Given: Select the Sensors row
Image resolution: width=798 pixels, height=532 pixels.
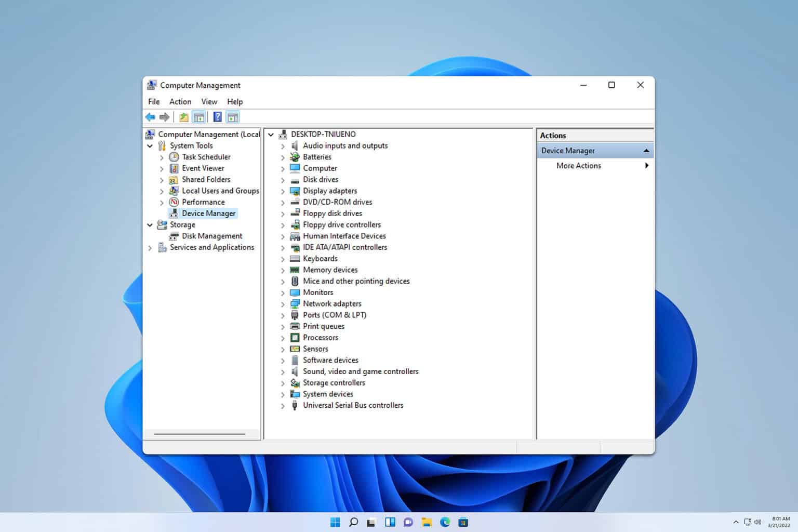Looking at the screenshot, I should (x=315, y=349).
